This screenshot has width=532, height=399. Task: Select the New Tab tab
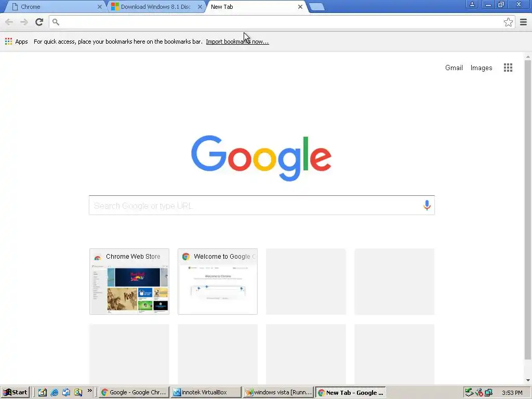click(255, 7)
